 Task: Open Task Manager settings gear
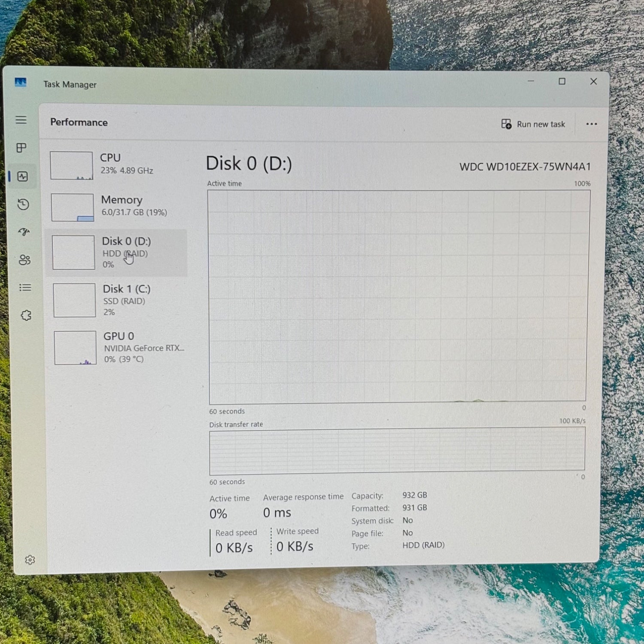pos(30,560)
